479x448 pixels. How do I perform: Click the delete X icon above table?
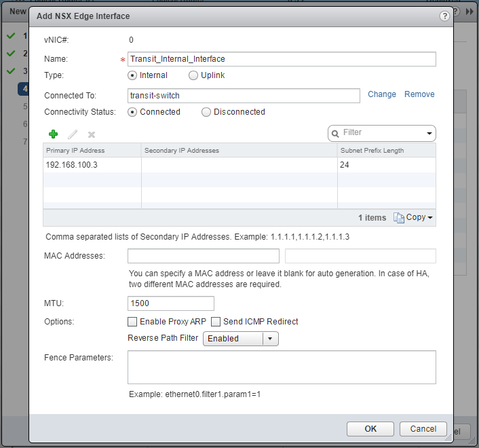(92, 134)
